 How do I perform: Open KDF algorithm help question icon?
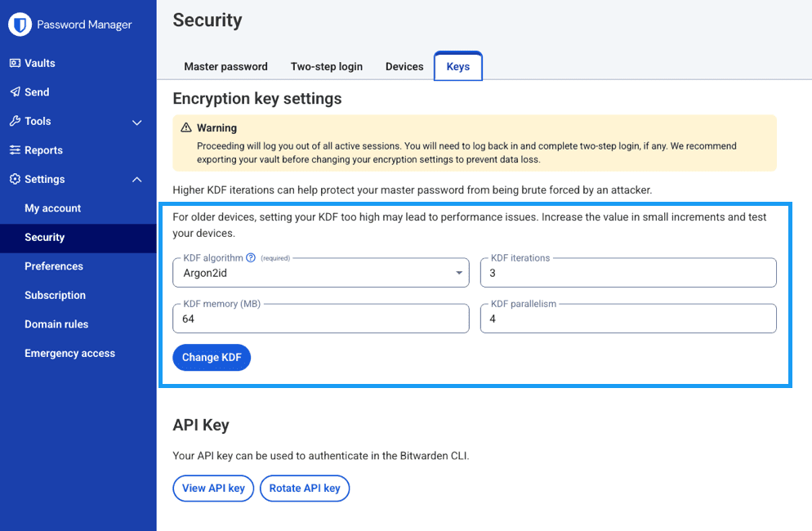tap(251, 257)
